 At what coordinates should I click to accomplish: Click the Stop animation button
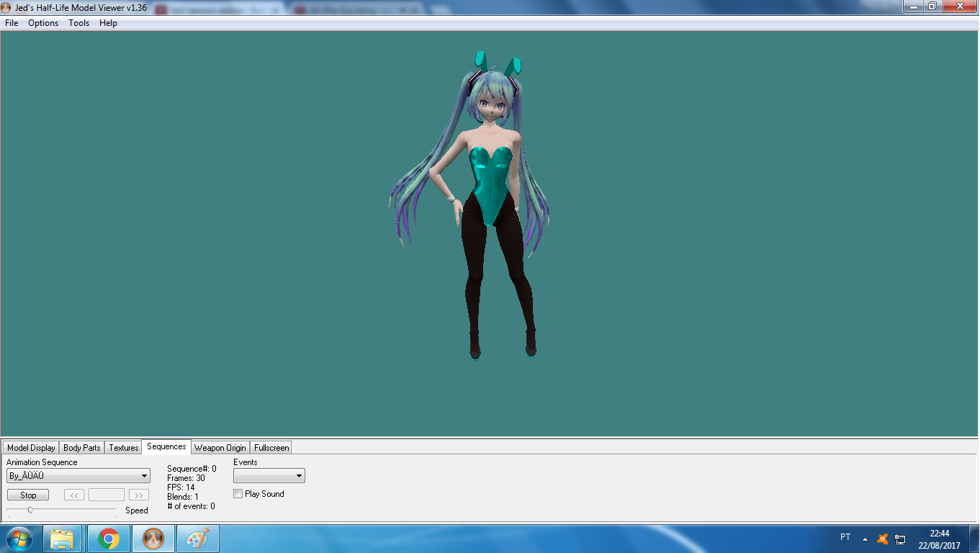pos(28,495)
